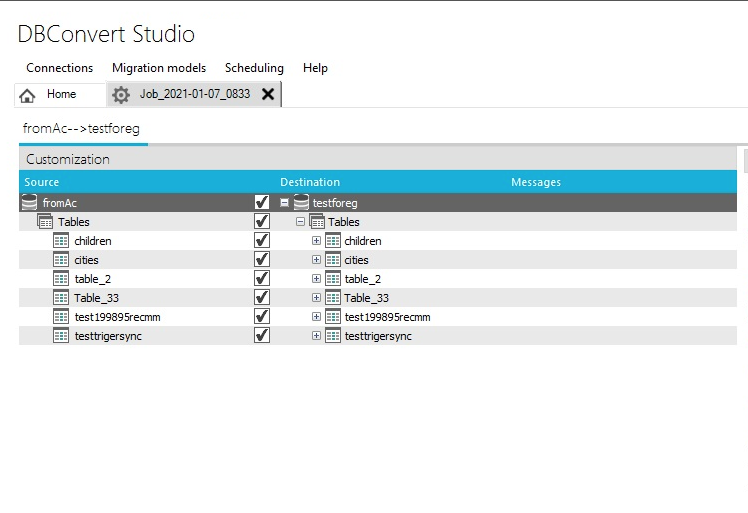Click the source Table_33 table icon
Image resolution: width=748 pixels, height=513 pixels.
(60, 298)
